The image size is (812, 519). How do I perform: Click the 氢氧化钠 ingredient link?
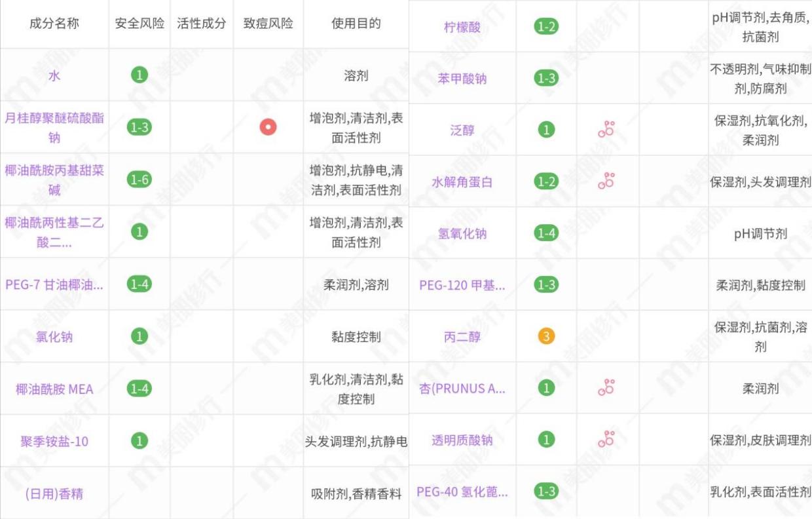[462, 233]
